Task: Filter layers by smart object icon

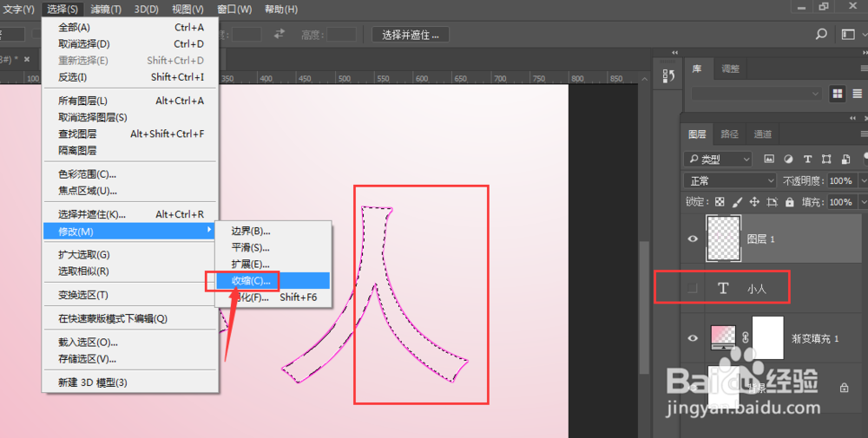Action: pos(845,160)
